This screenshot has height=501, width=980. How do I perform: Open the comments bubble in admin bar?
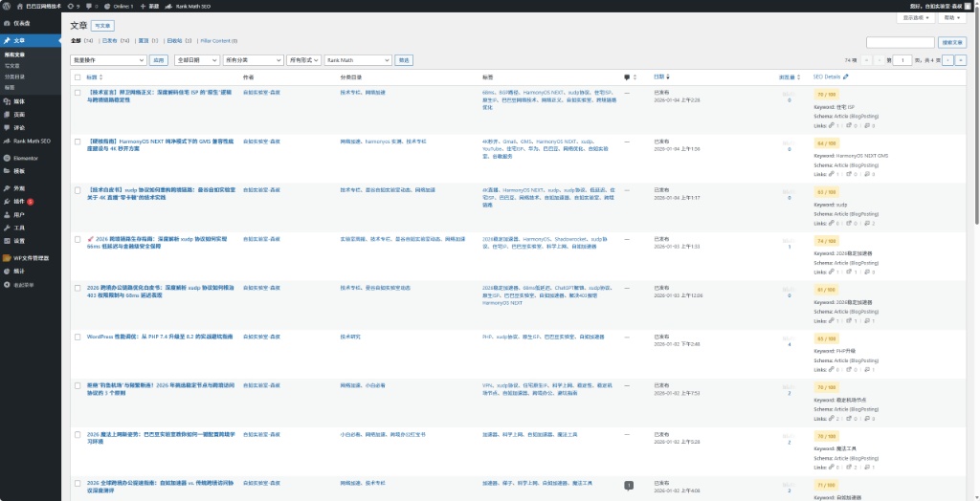tap(91, 6)
